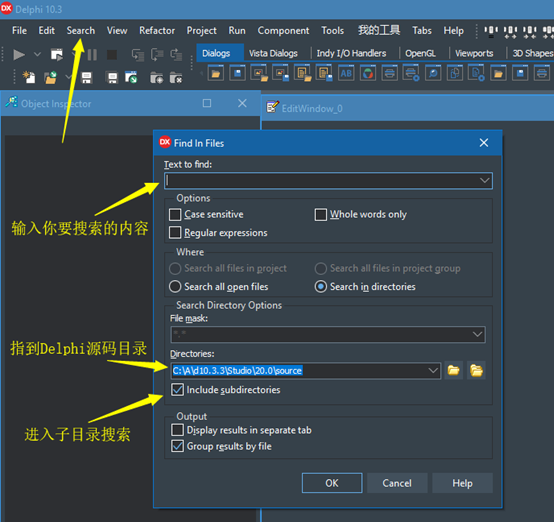This screenshot has width=554, height=522.
Task: Click the Pause program icon
Action: coord(92,55)
